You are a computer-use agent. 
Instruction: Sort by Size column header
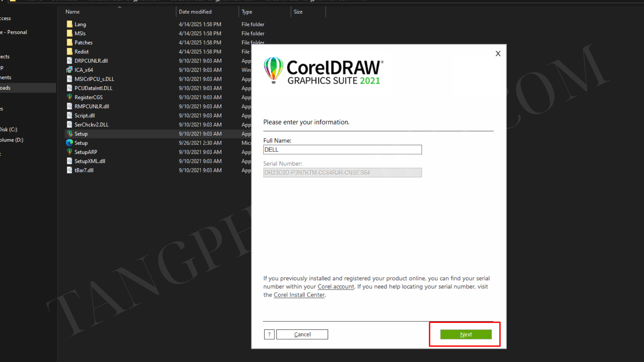(298, 12)
